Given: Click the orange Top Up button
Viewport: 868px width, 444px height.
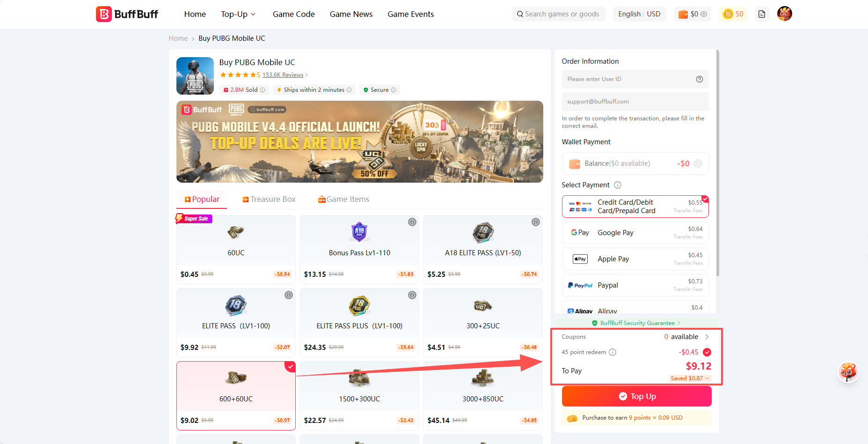Looking at the screenshot, I should pyautogui.click(x=636, y=396).
